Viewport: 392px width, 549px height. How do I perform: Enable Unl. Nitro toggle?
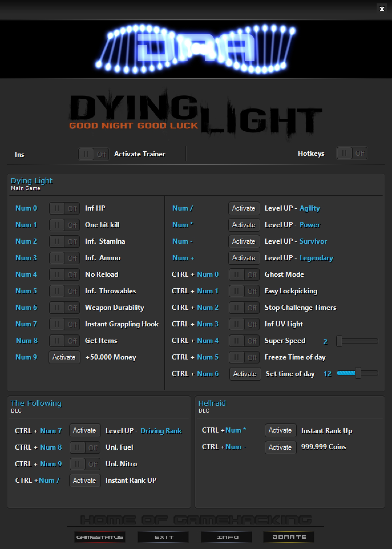tap(85, 464)
